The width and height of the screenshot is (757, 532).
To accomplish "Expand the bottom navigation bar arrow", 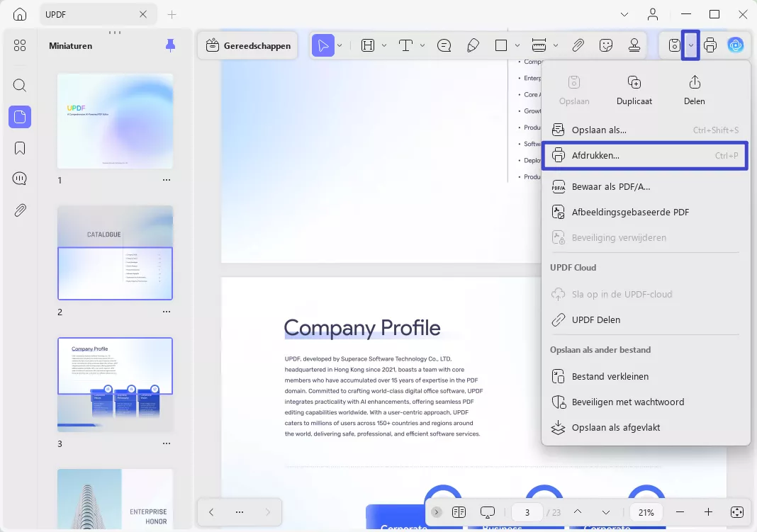I will tap(437, 512).
